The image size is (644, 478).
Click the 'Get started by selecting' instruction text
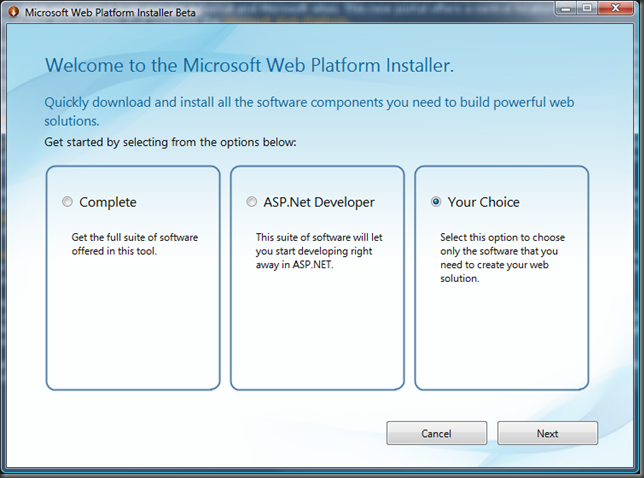170,142
